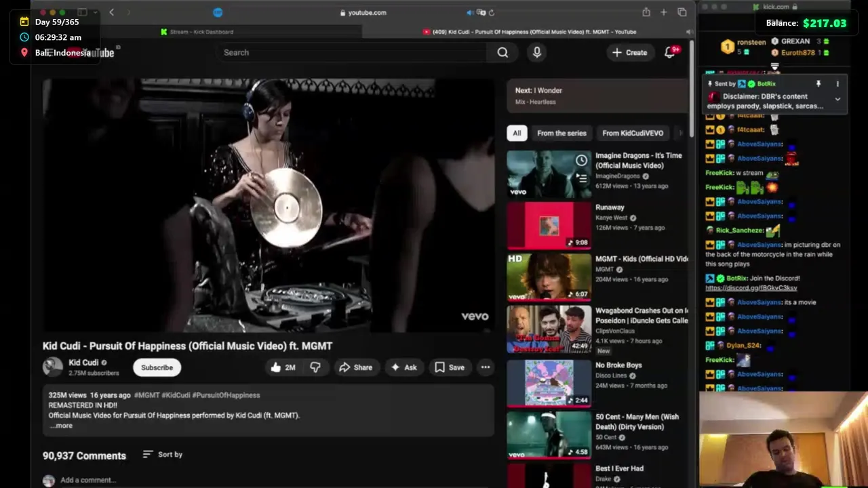Open Imagine Dragons It's Time thumbnail
Image resolution: width=868 pixels, height=488 pixels.
(x=549, y=174)
